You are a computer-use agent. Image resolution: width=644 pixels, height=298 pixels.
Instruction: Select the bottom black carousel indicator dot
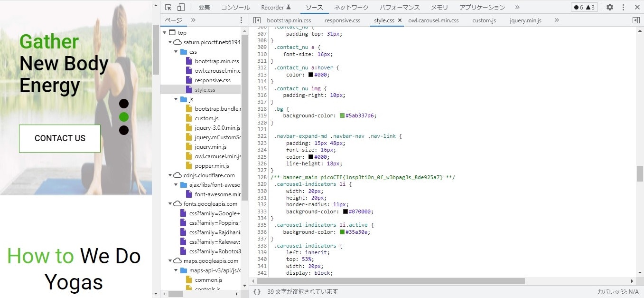(x=124, y=130)
